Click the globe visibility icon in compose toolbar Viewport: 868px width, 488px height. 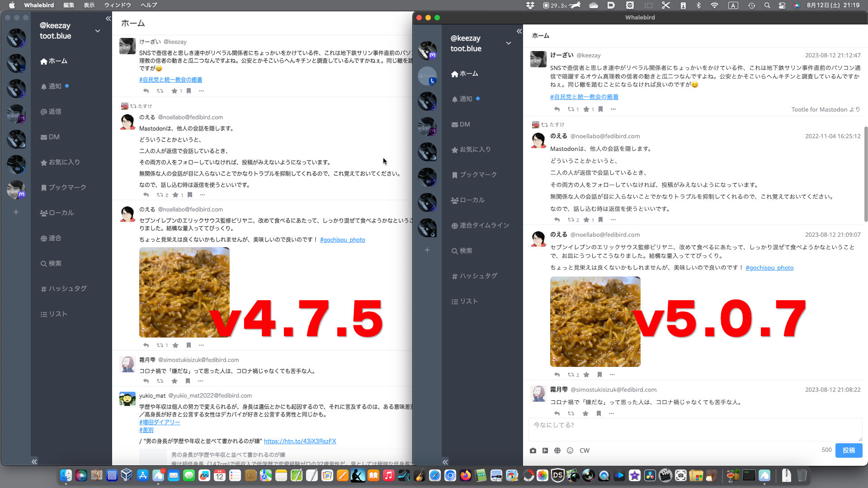pyautogui.click(x=557, y=450)
